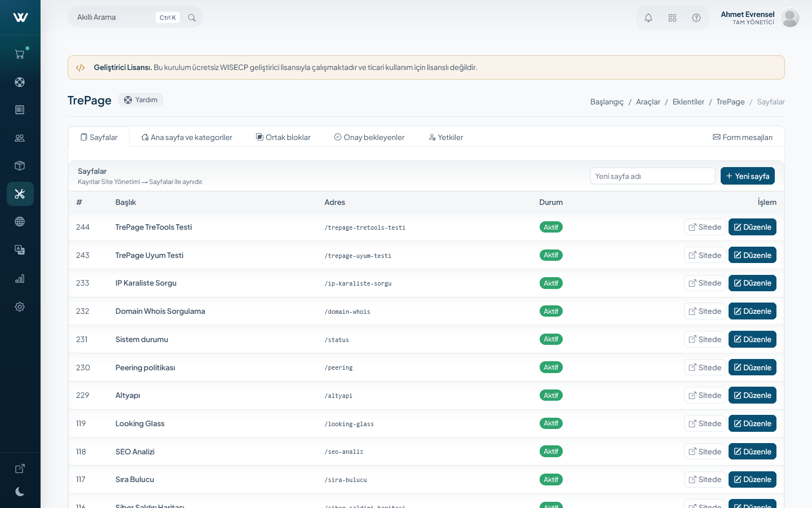View TrePage TreTools Testi on site
The height and width of the screenshot is (508, 812).
tap(705, 227)
